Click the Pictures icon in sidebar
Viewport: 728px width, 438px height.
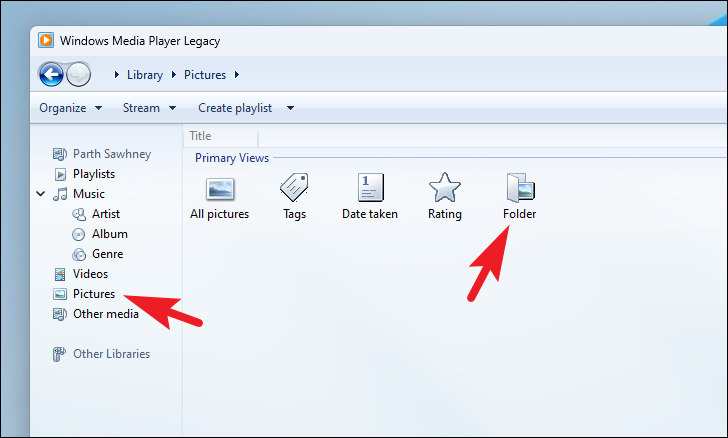[60, 294]
